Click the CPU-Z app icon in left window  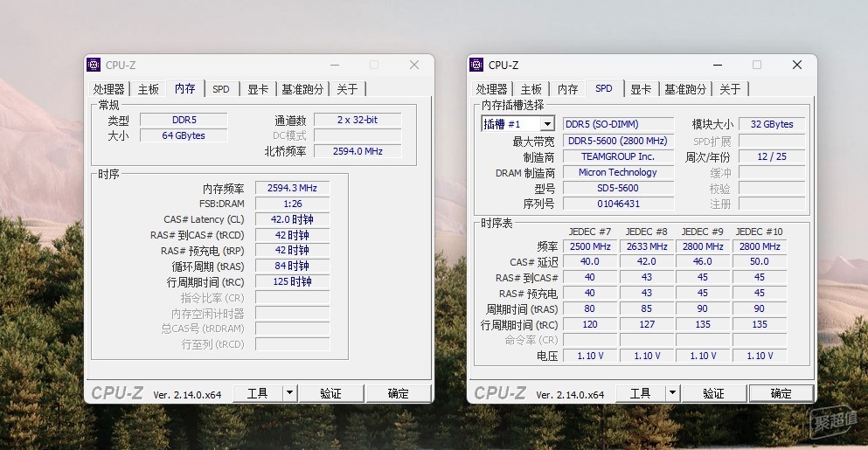[x=94, y=65]
